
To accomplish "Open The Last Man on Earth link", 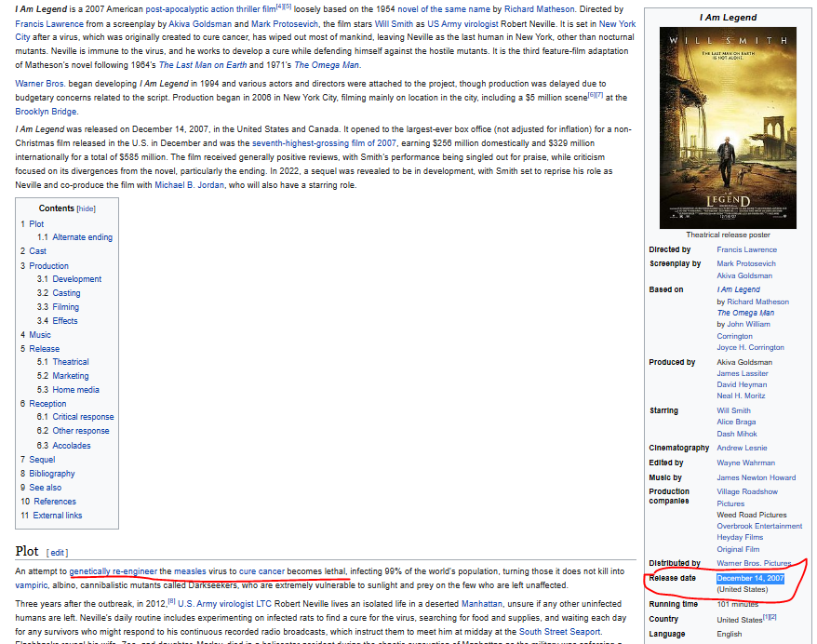I will (x=203, y=65).
